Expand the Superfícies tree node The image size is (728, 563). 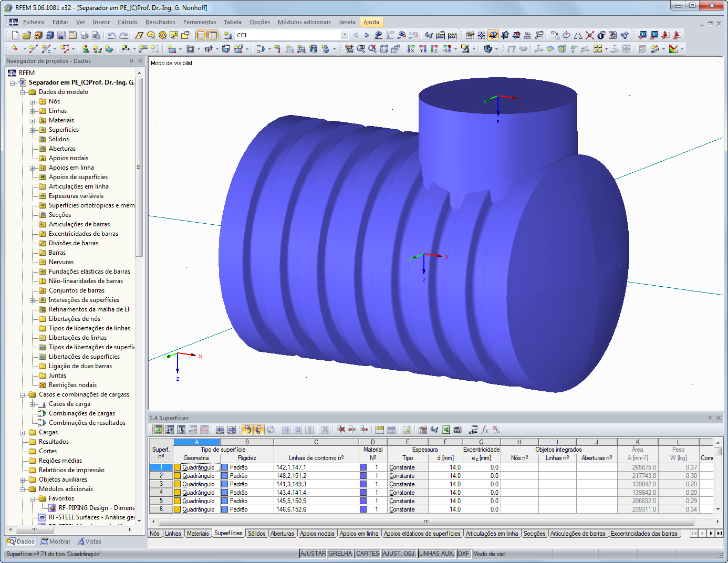pos(33,130)
